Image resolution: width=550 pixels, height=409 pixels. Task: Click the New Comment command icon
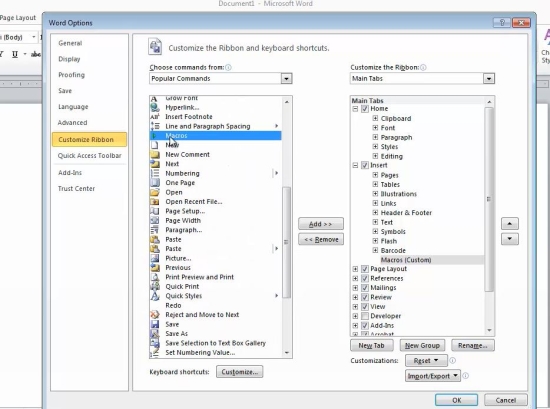coord(155,155)
